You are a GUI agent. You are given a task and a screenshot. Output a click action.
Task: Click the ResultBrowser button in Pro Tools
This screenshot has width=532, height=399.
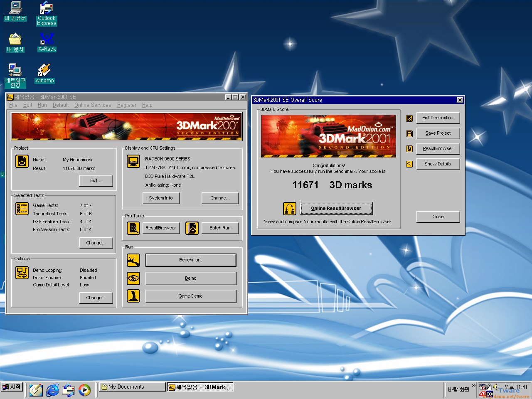click(161, 228)
